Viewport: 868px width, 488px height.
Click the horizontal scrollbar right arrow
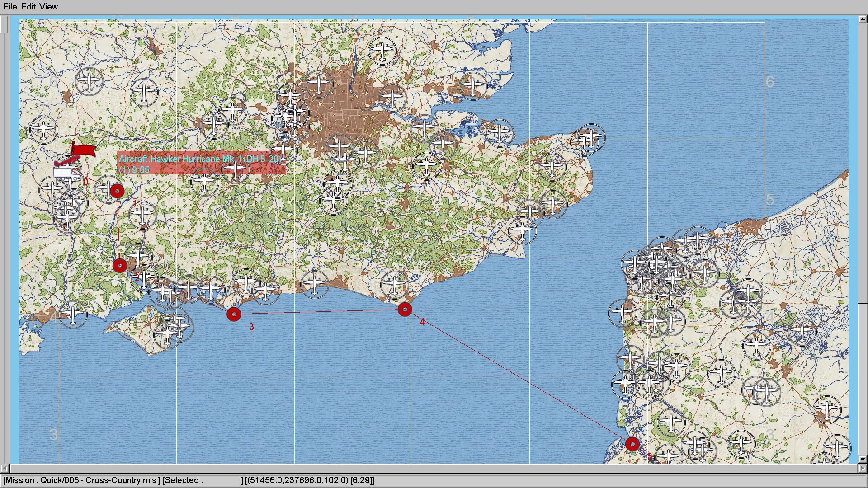tap(863, 468)
